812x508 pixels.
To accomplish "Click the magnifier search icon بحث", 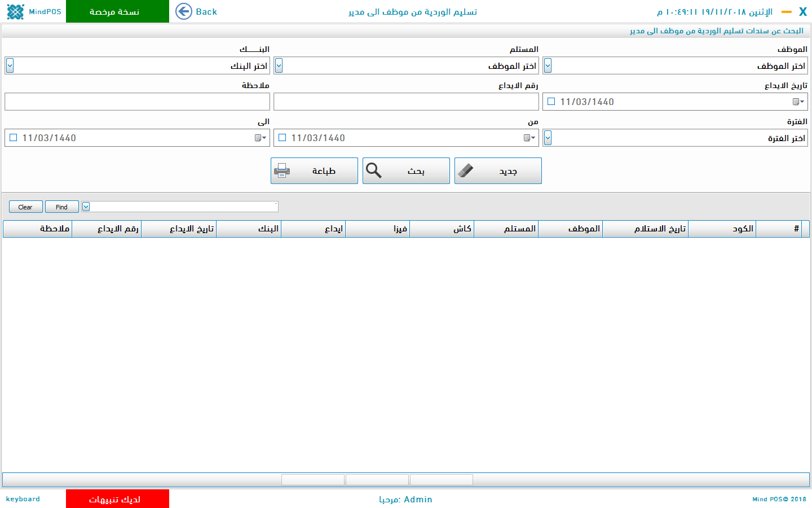I will point(374,170).
